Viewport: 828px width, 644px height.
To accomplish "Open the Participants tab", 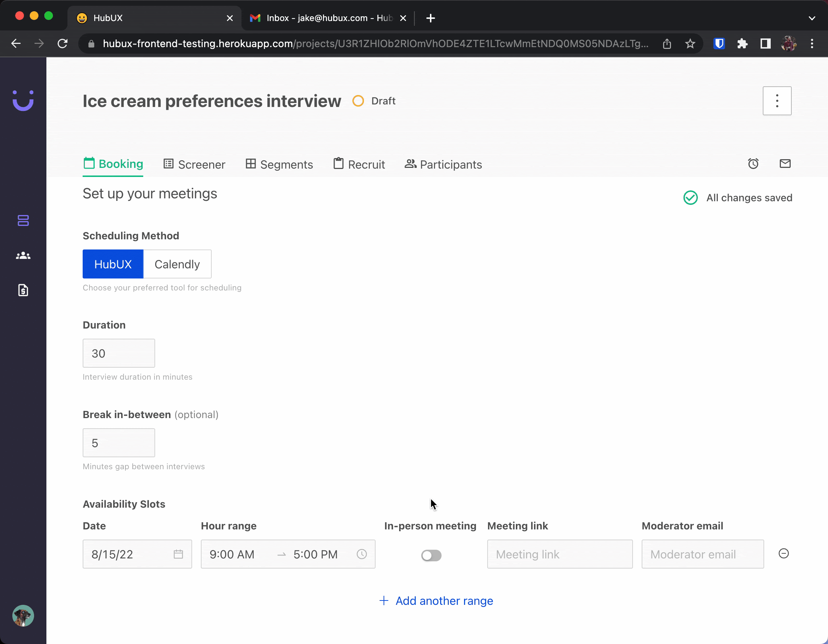I will (443, 164).
